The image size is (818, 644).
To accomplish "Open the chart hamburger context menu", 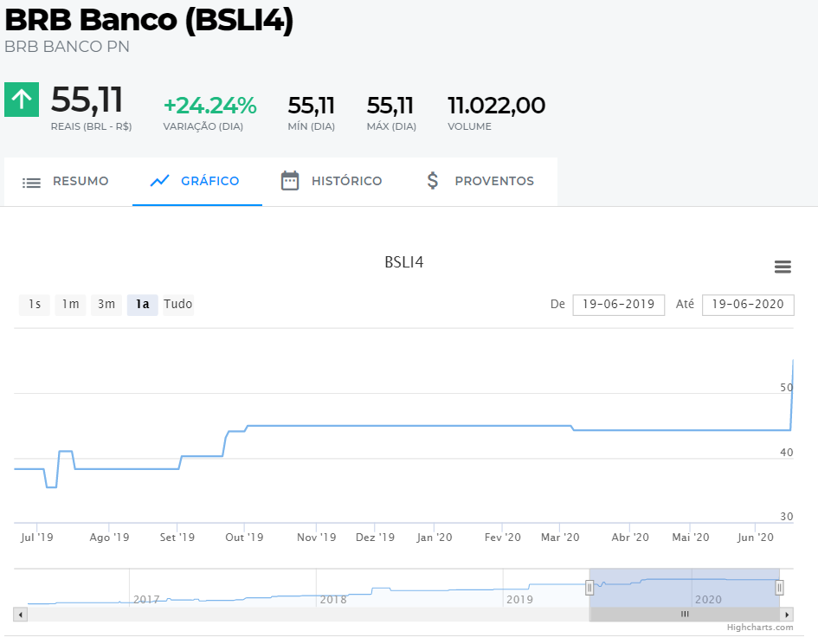I will coord(783,267).
